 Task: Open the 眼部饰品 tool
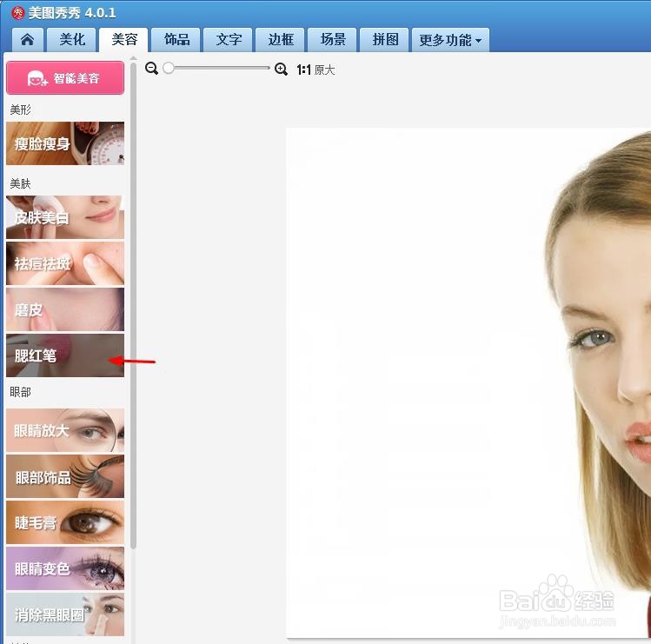[65, 476]
